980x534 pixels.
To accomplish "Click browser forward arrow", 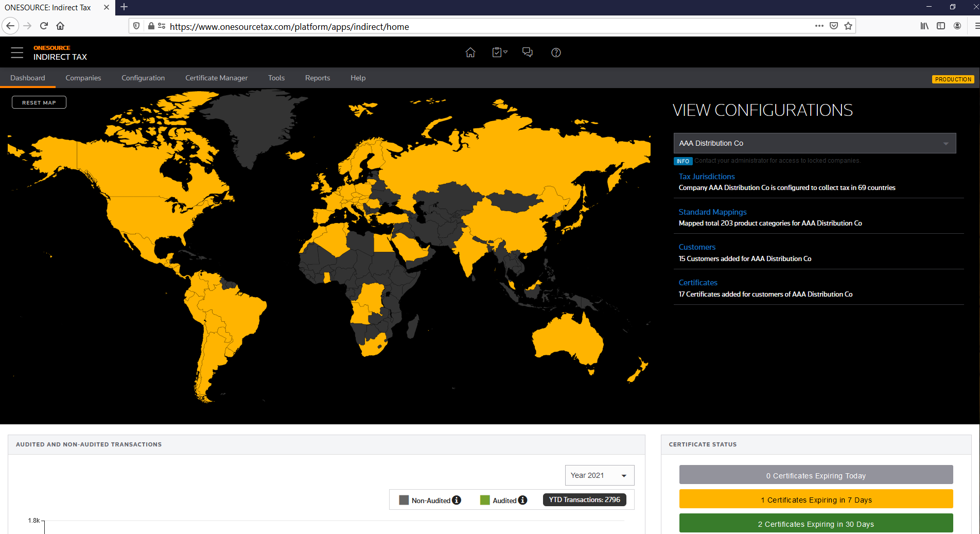I will (27, 26).
